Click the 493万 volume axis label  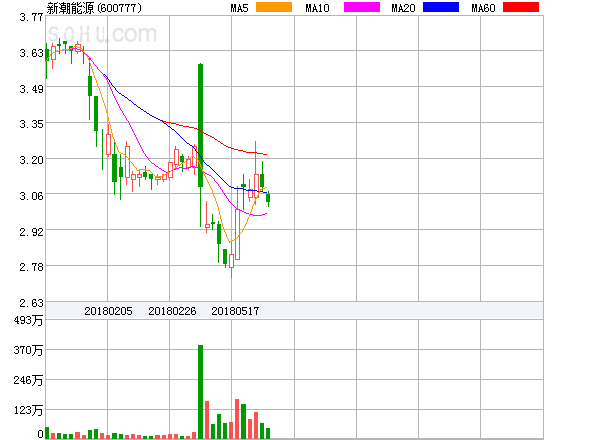click(x=28, y=320)
